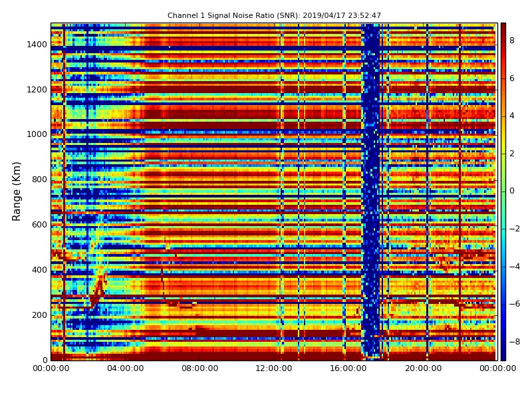532x399 pixels.
Task: Select the 200 range tick label
Action: [x=39, y=315]
